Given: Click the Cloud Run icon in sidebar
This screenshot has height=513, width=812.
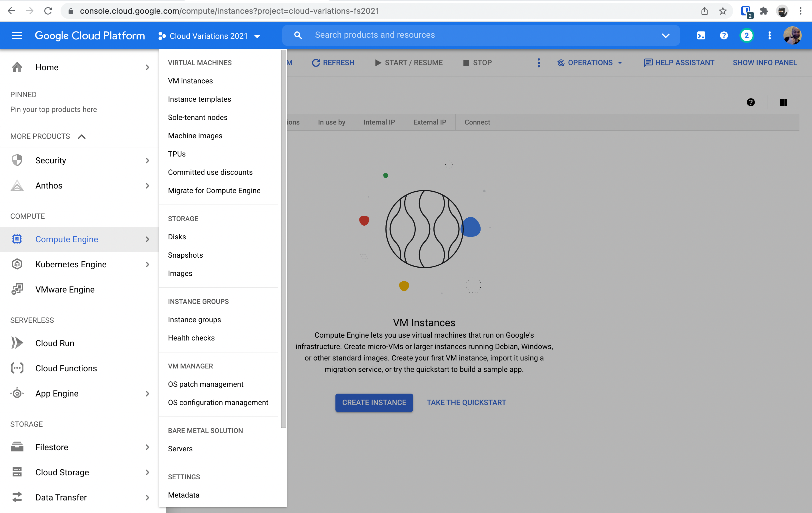Looking at the screenshot, I should click(x=17, y=343).
